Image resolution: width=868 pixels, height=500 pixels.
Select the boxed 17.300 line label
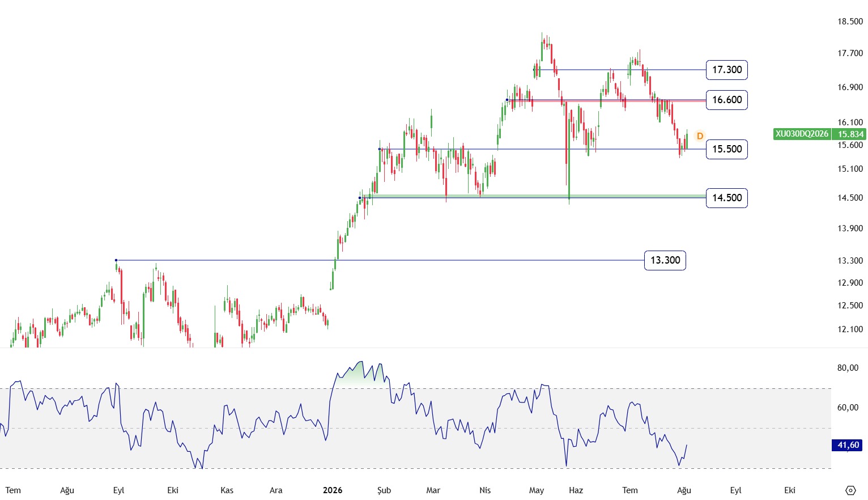(727, 70)
